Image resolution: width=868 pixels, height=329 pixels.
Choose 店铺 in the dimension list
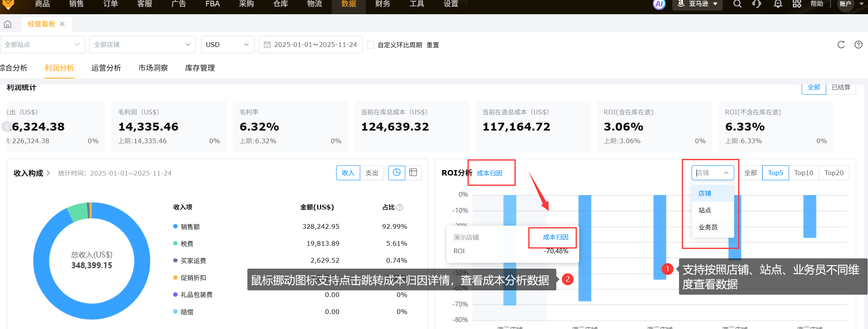click(713, 193)
